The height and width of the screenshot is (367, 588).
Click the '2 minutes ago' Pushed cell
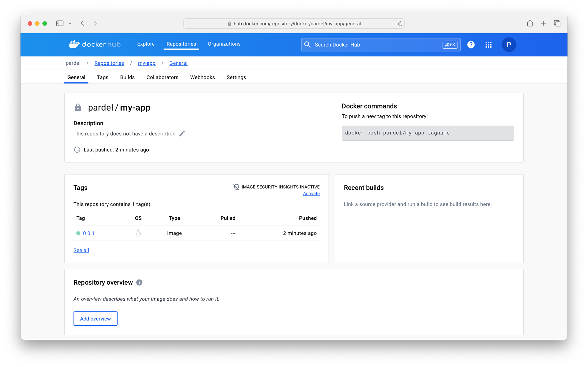300,233
